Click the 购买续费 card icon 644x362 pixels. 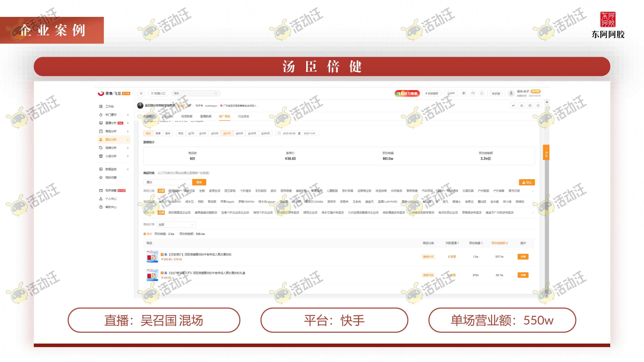[101, 191]
